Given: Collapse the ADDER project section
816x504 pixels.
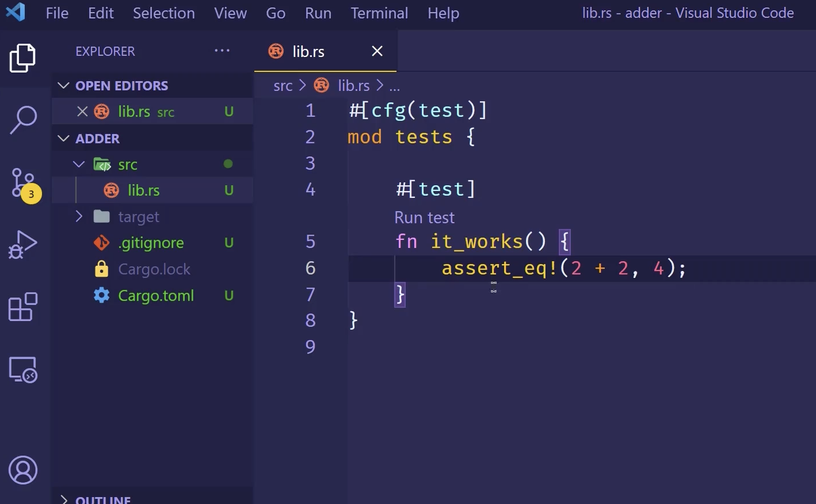Looking at the screenshot, I should pyautogui.click(x=63, y=139).
